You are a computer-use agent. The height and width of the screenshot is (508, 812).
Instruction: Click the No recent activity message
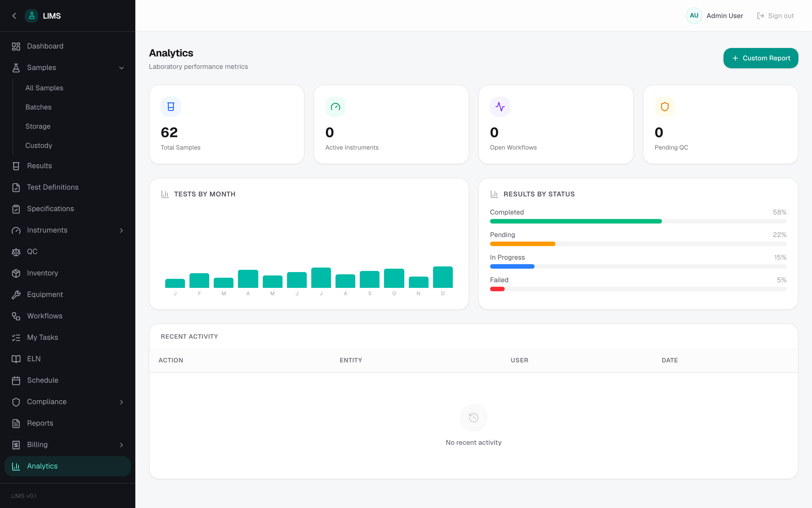click(x=473, y=443)
